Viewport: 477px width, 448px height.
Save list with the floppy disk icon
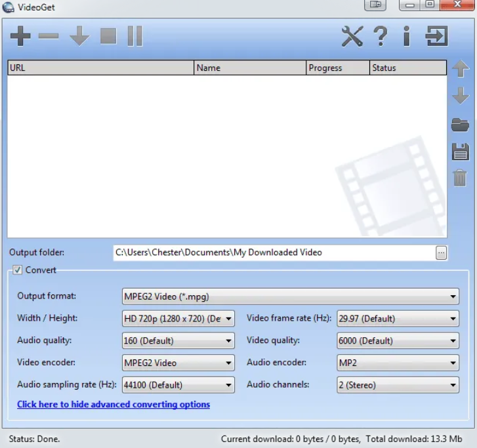(460, 152)
